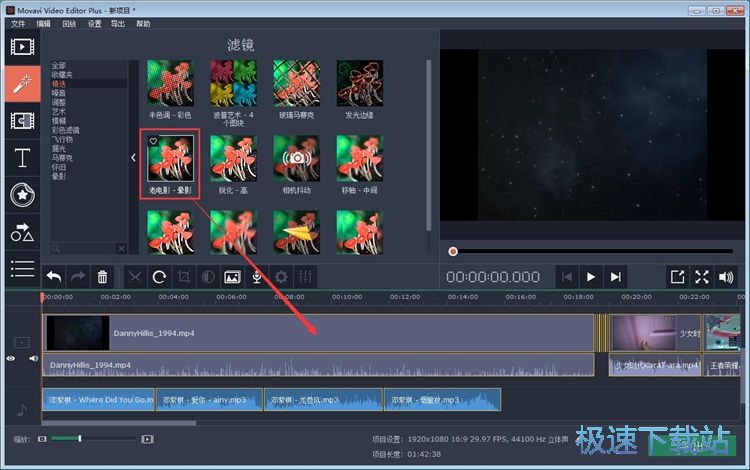This screenshot has width=750, height=470.
Task: Undo the last action
Action: (54, 277)
